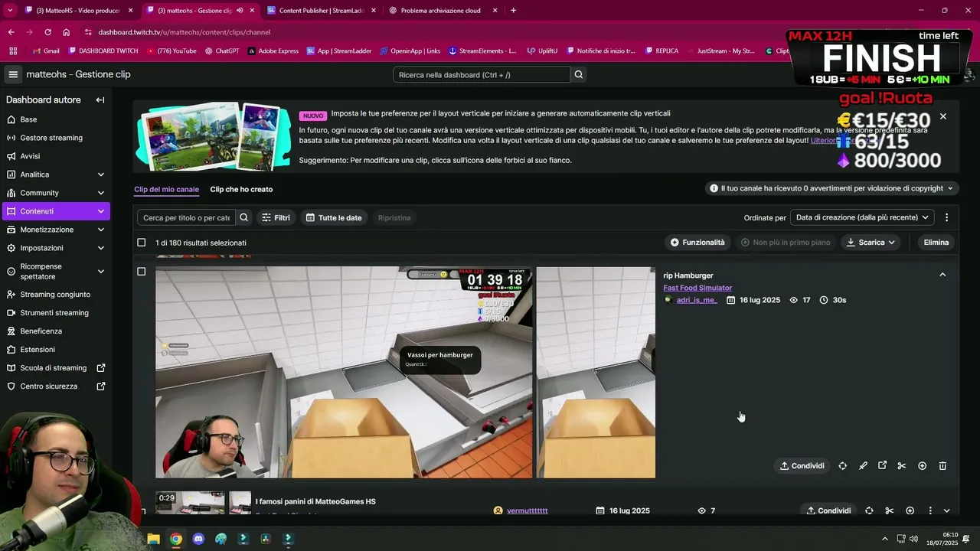Dismiss the vertical clip layout banner
Screen dimensions: 980x551
click(943, 116)
